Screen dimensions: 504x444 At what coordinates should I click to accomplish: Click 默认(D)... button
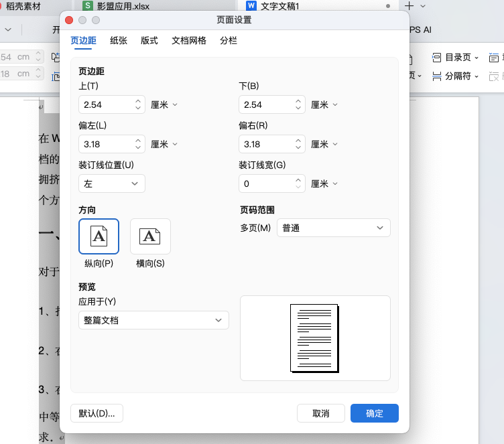pyautogui.click(x=97, y=413)
